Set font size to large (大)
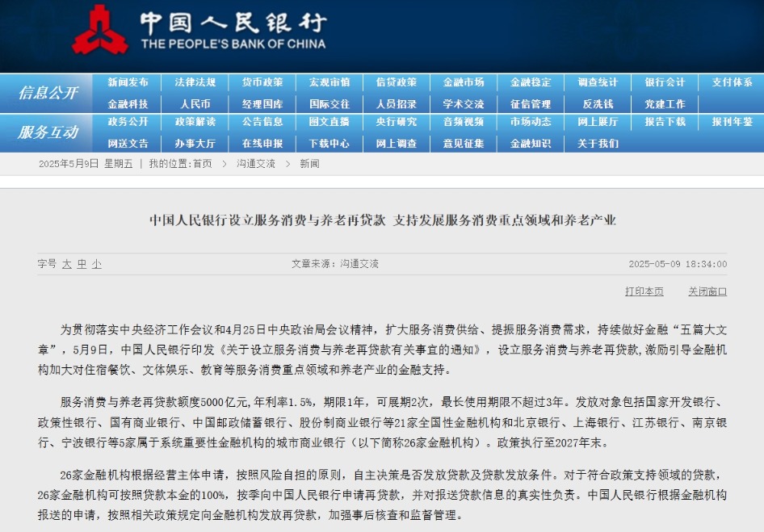Screen dimensions: 764x532 click(67, 264)
